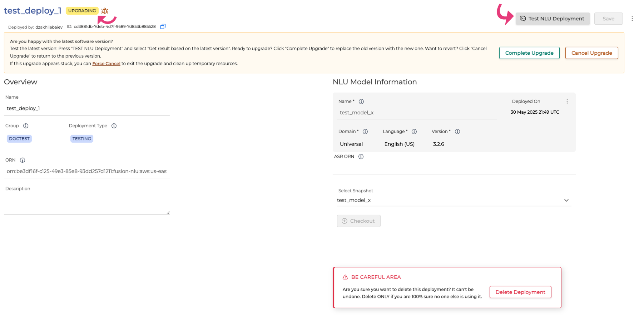Click the Language info icon
Screen dimensions: 644x316
(x=414, y=132)
